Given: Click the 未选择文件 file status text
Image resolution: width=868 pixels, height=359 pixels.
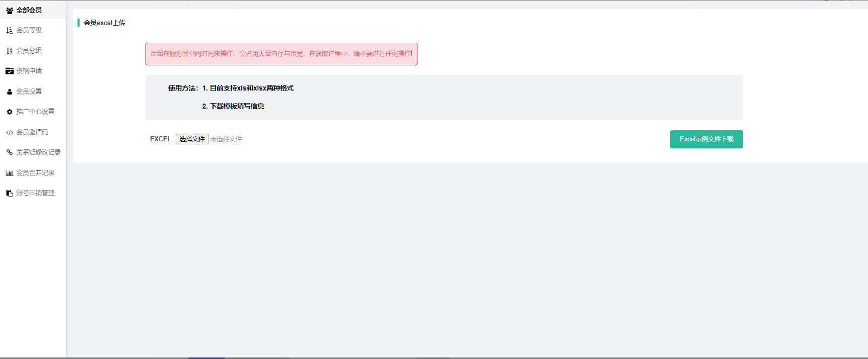Looking at the screenshot, I should click(x=226, y=139).
